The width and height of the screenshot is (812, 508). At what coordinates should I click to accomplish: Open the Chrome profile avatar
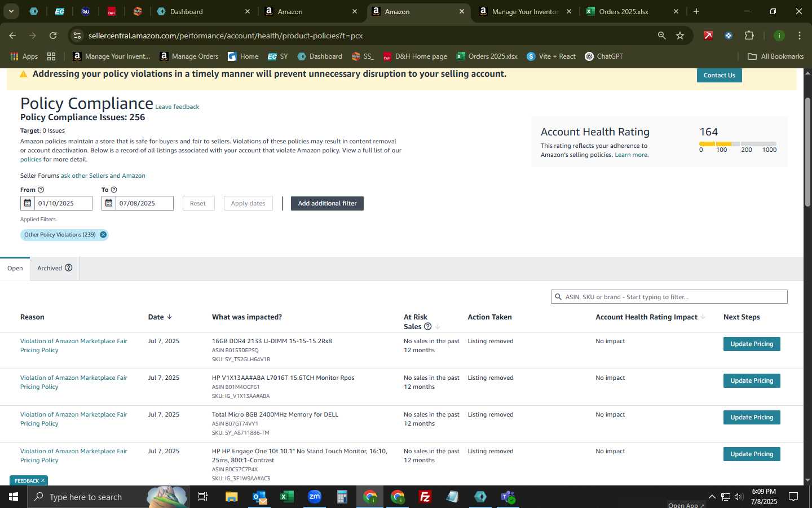779,36
